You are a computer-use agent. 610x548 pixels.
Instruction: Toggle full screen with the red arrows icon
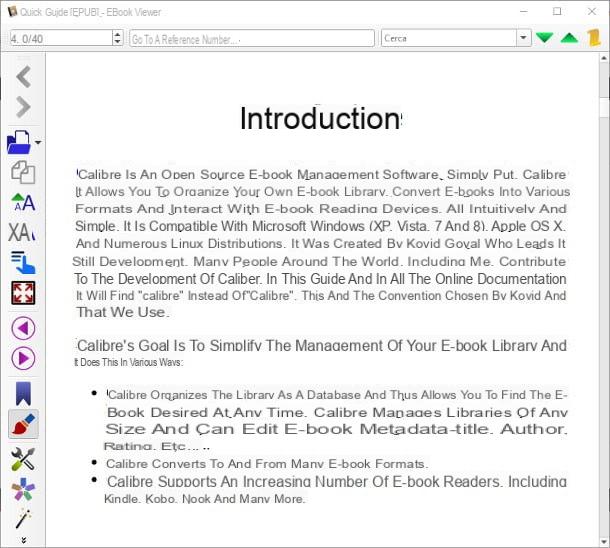click(23, 293)
